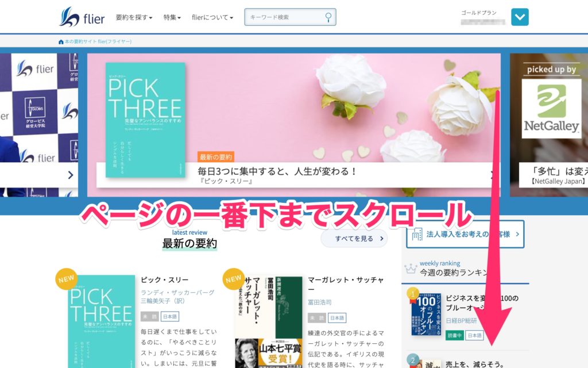The height and width of the screenshot is (368, 588).
Task: Click the 法人導入をお考えのお客様 button
Action: [465, 235]
